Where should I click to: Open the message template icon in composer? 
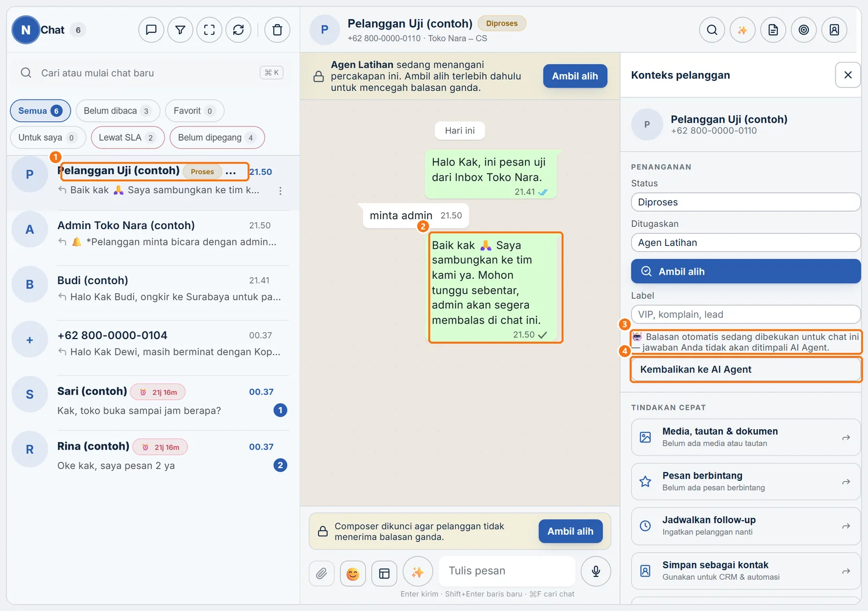384,573
